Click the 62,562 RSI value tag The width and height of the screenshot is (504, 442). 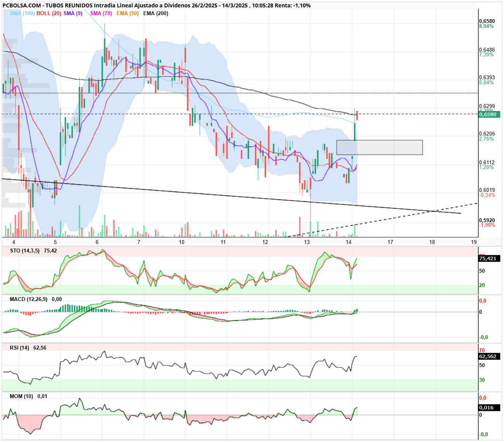pyautogui.click(x=489, y=356)
